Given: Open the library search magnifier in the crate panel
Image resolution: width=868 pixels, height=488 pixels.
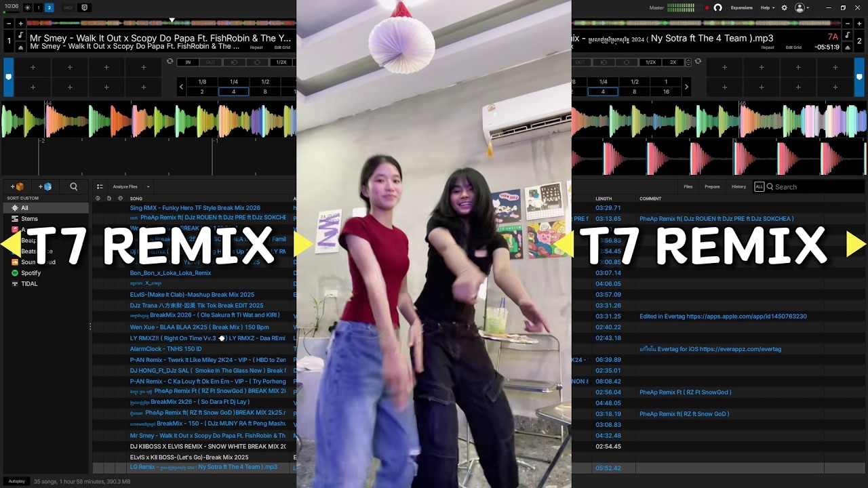Looking at the screenshot, I should coord(74,186).
